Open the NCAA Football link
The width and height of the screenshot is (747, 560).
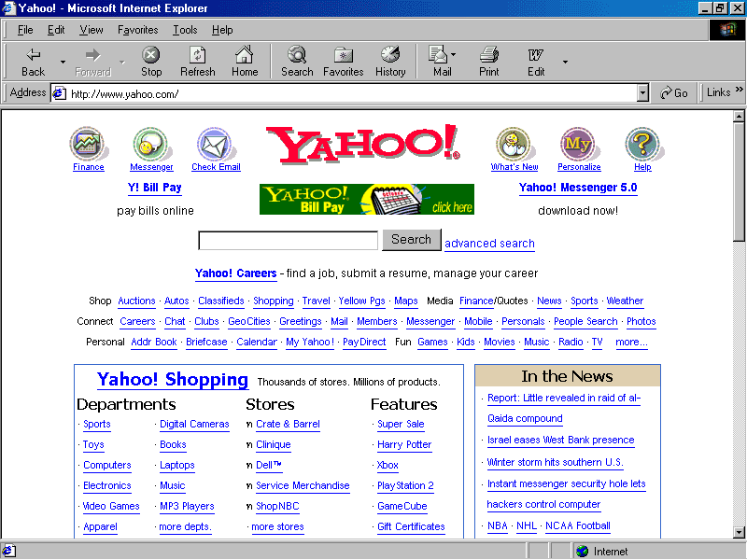(x=578, y=525)
